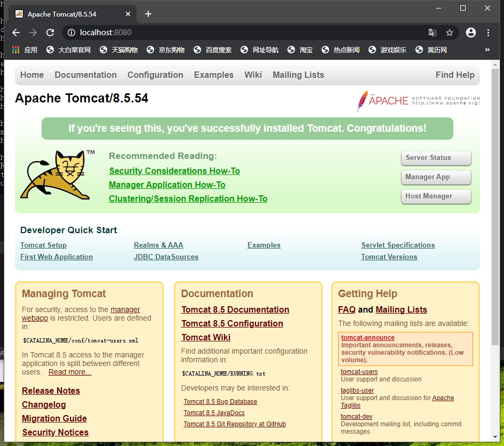Open 百度搜索 bookmark

pyautogui.click(x=212, y=50)
